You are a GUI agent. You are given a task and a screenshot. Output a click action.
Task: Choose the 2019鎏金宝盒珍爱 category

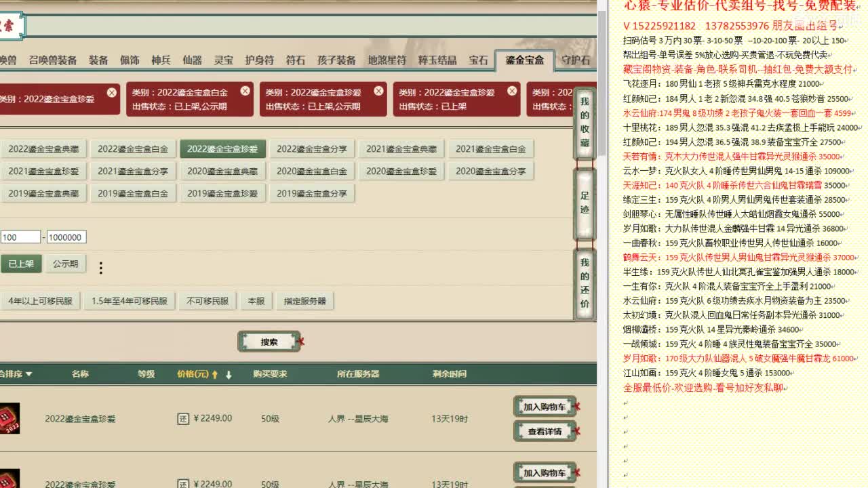coord(222,193)
